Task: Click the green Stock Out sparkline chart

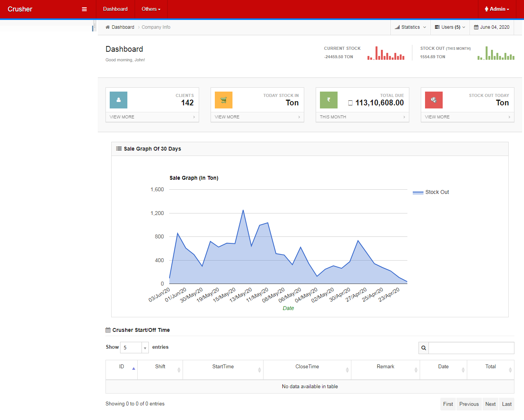Action: coord(496,53)
